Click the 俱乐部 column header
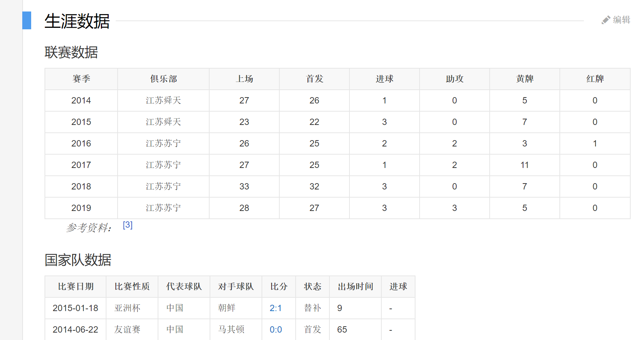The image size is (644, 340). click(164, 79)
